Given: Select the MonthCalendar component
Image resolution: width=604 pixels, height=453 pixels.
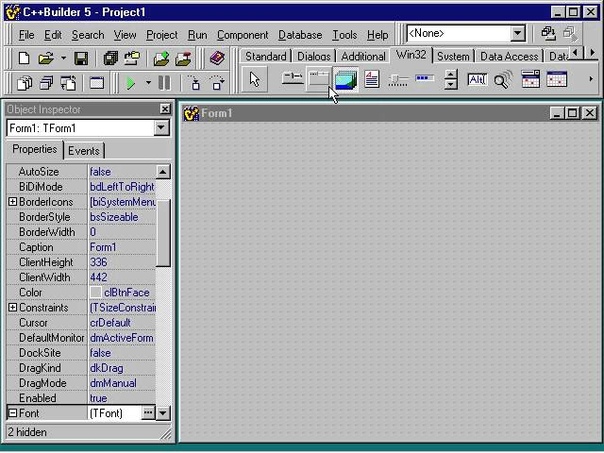Looking at the screenshot, I should (557, 79).
